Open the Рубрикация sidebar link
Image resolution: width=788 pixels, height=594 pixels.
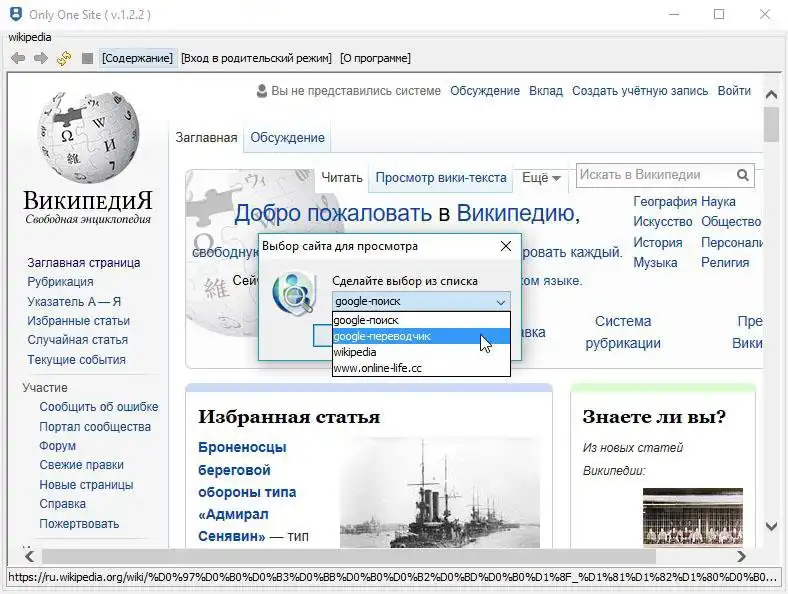pyautogui.click(x=60, y=282)
